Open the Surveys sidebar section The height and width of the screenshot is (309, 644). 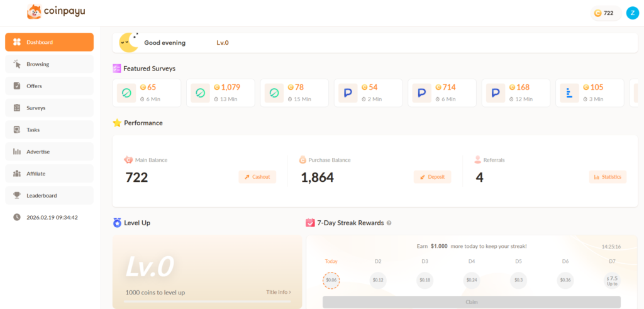coord(49,108)
